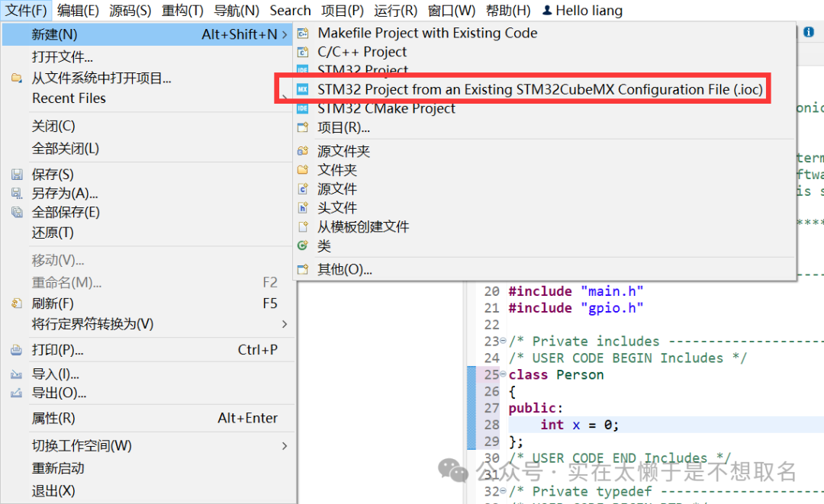Collapse the class Person fold at line 25
This screenshot has width=824, height=504.
[503, 374]
